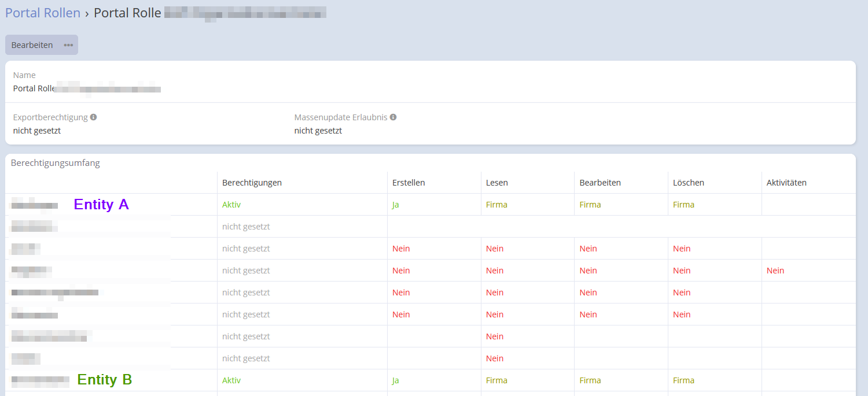Click the Name field label
Image resolution: width=868 pixels, height=396 pixels.
(x=24, y=75)
